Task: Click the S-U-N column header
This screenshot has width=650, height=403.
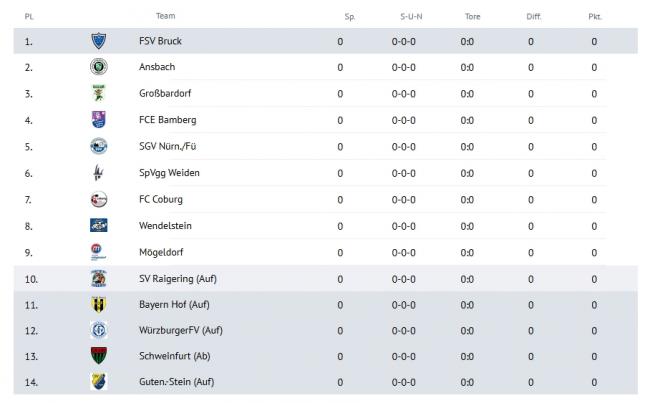Action: point(411,17)
